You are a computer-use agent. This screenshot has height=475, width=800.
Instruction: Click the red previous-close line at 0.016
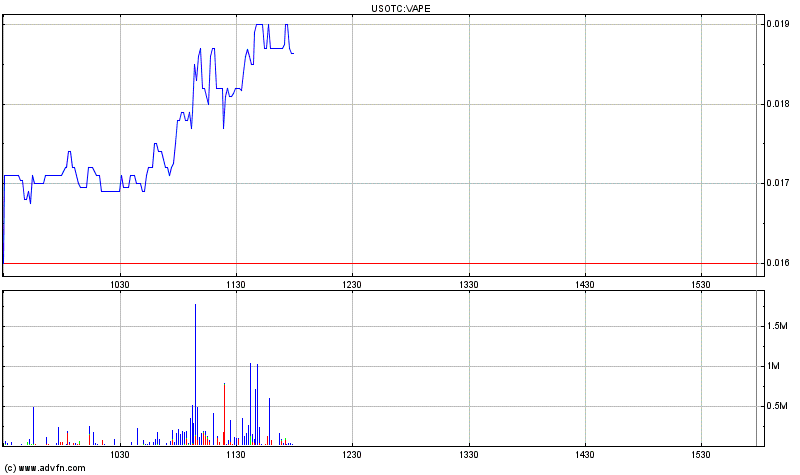tap(380, 263)
